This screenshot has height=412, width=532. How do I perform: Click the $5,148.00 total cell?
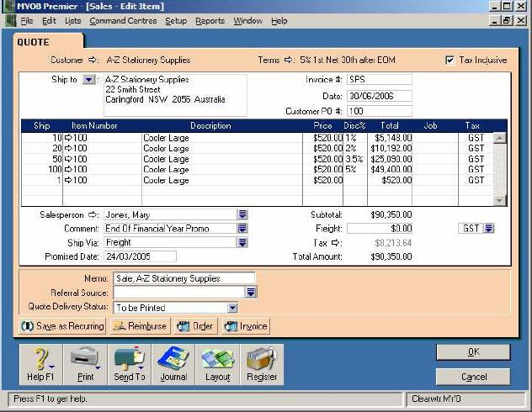coord(390,138)
